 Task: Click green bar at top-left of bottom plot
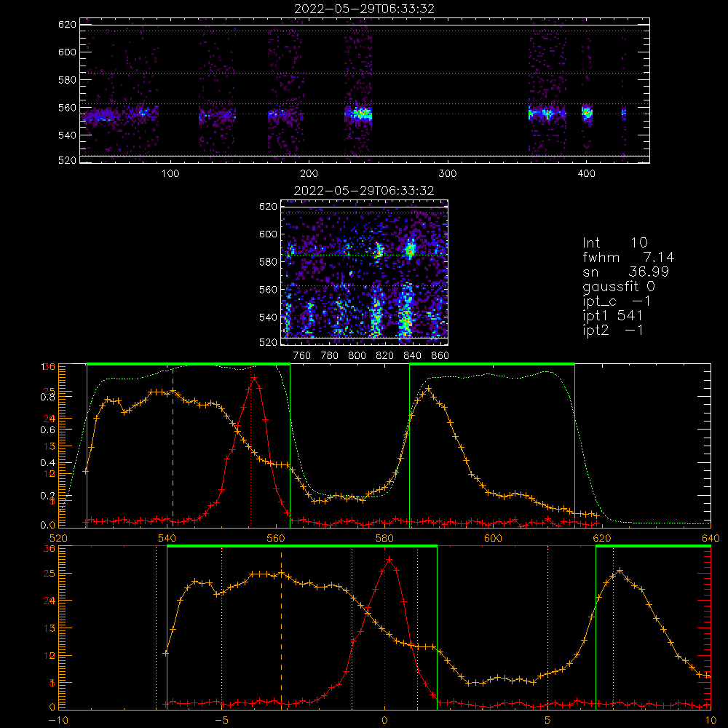click(x=302, y=547)
